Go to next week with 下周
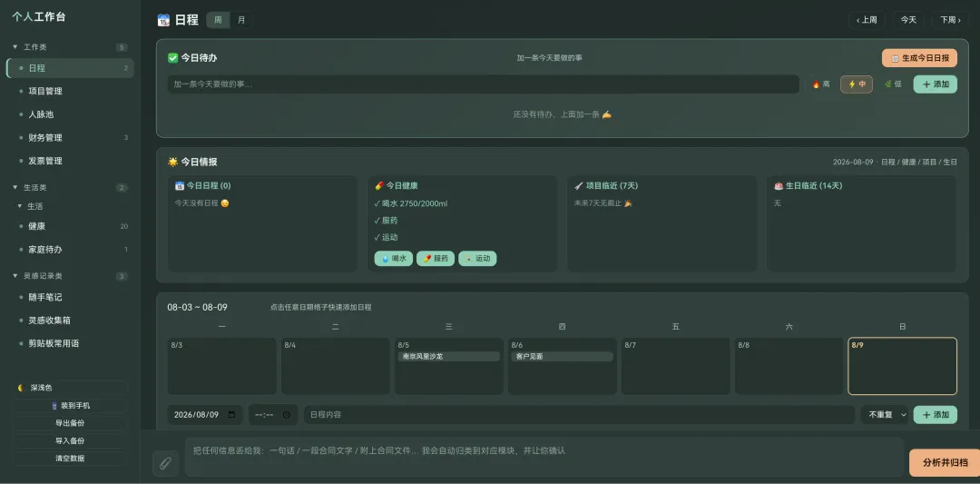The width and height of the screenshot is (980, 484). tap(950, 20)
